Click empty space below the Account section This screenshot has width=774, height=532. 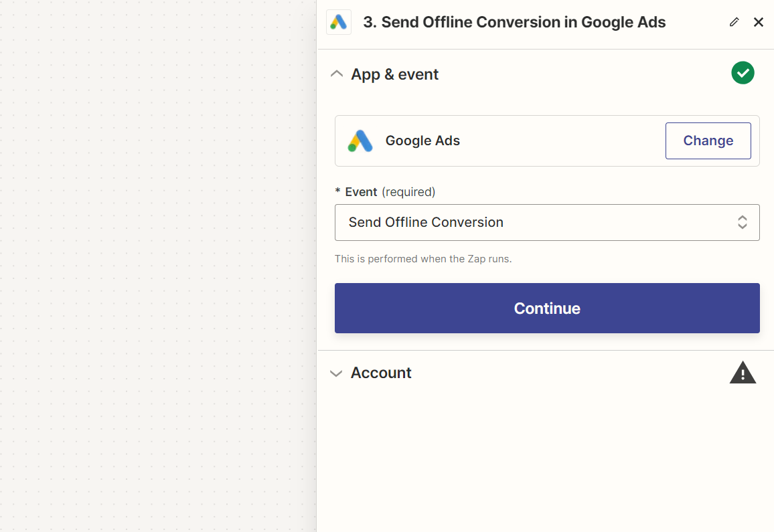[546, 462]
